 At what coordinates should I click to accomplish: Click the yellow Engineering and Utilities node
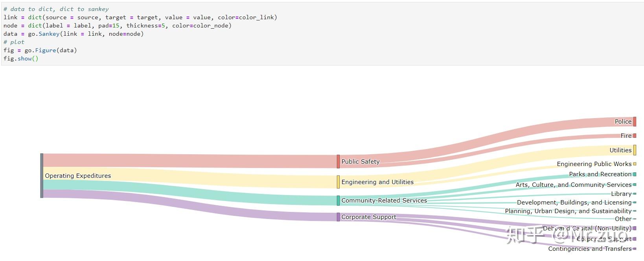[338, 182]
